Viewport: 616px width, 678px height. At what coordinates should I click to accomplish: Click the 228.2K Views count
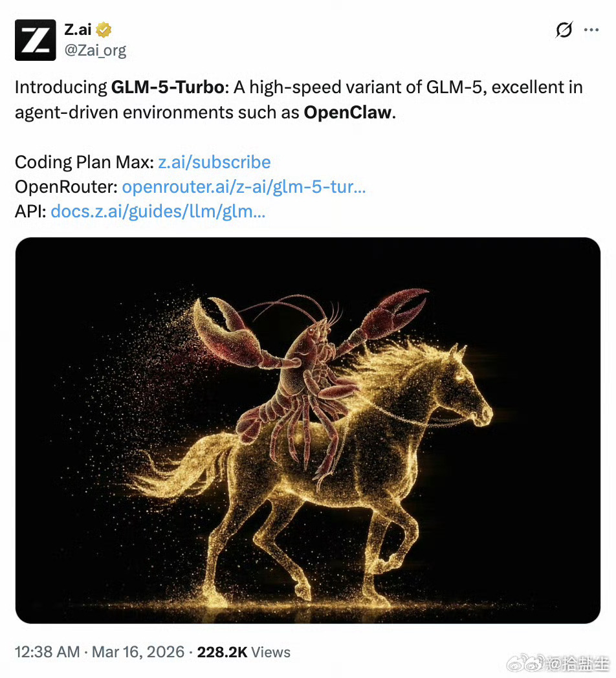click(x=243, y=652)
